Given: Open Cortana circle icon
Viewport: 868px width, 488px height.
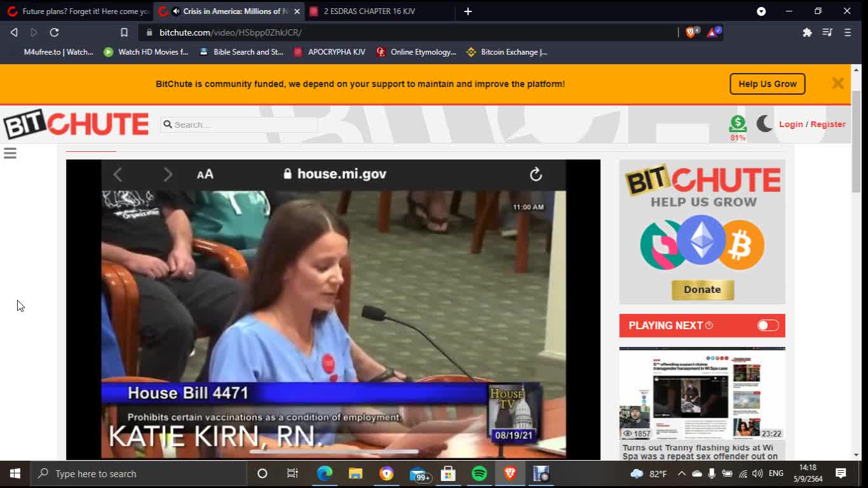Looking at the screenshot, I should (262, 474).
